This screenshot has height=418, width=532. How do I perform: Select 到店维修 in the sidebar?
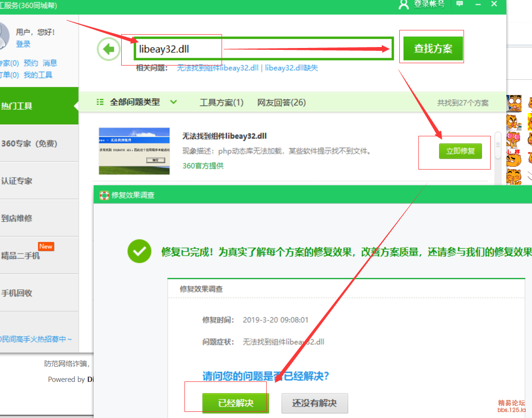point(39,218)
